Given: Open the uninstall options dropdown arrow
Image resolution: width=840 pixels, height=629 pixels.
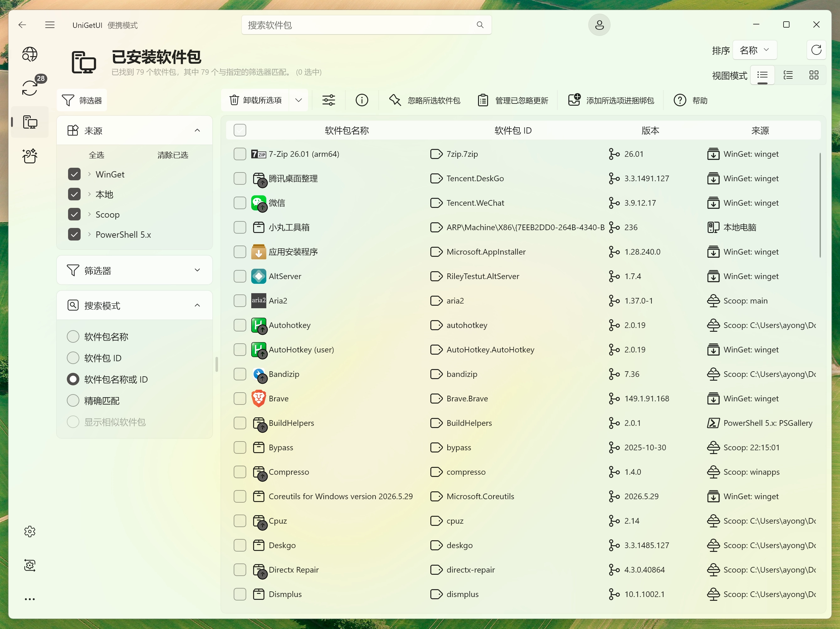Looking at the screenshot, I should click(x=299, y=100).
